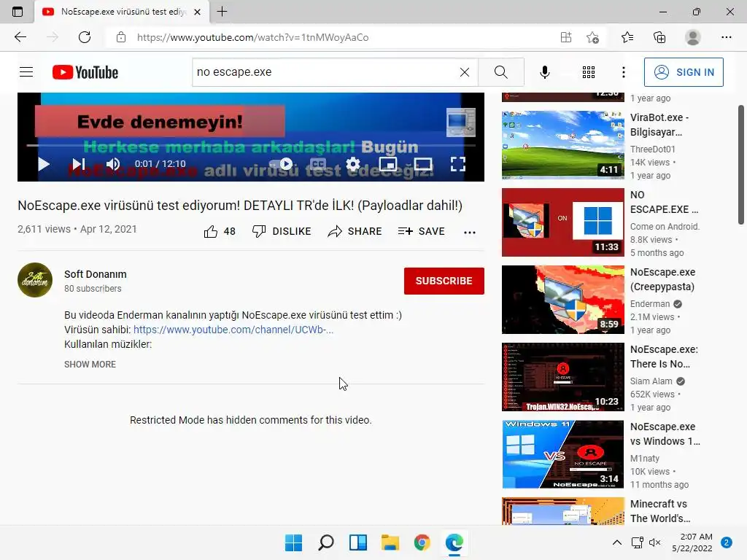Screen dimensions: 747x560
Task: Open the browser profile icon
Action: [693, 37]
